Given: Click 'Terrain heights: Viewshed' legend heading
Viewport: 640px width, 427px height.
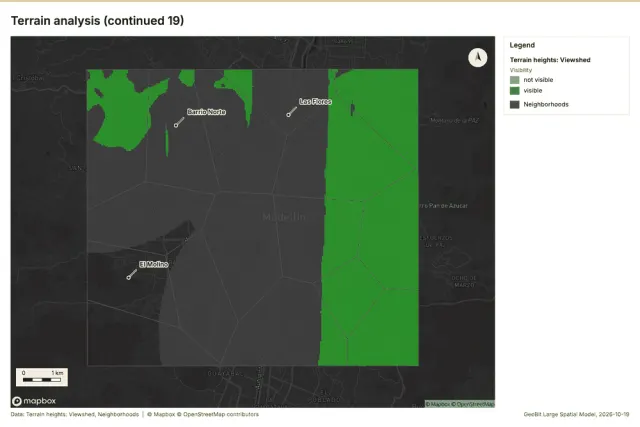Looking at the screenshot, I should tap(550, 60).
